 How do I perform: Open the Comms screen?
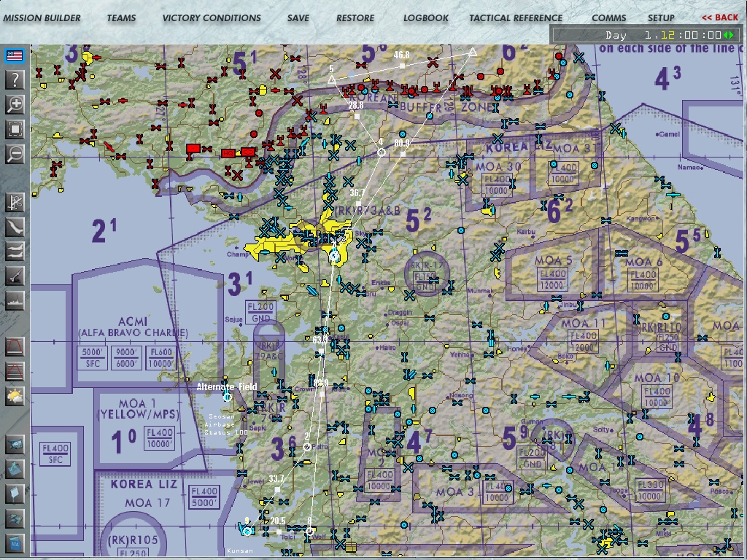pyautogui.click(x=609, y=18)
